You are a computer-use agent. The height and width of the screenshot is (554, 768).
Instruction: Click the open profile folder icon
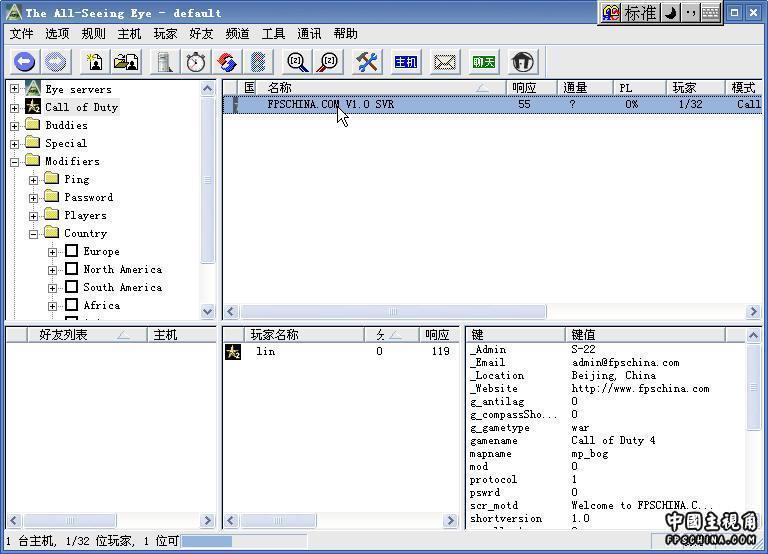coord(126,62)
